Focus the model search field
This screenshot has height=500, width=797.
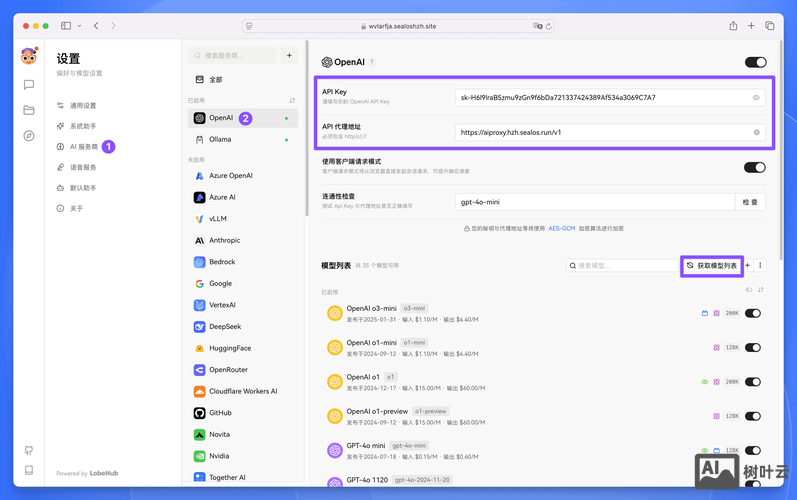[x=623, y=265]
